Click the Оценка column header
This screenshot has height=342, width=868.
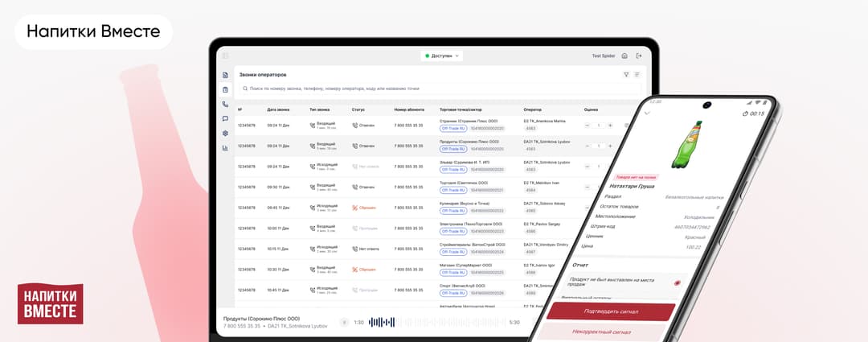pos(591,109)
